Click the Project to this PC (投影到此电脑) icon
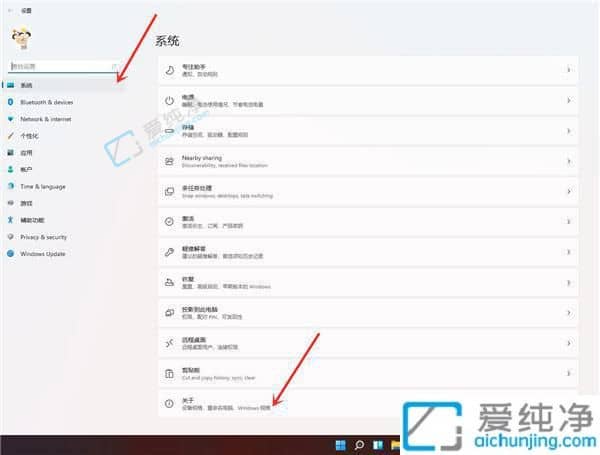The width and height of the screenshot is (600, 455). (170, 313)
